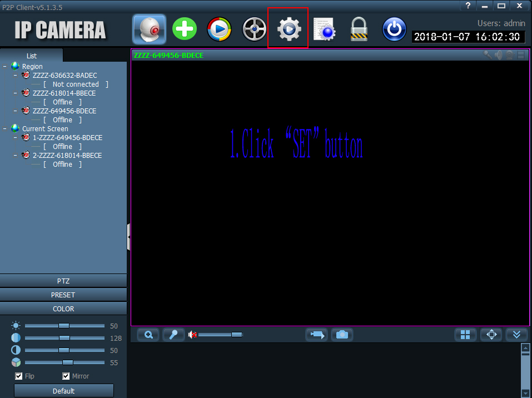Open the log document icon
Viewport: 532px width, 398px height.
coord(324,29)
